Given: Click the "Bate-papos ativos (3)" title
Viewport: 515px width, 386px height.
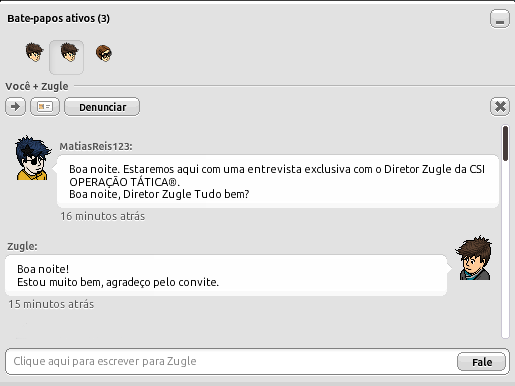Looking at the screenshot, I should (x=59, y=18).
